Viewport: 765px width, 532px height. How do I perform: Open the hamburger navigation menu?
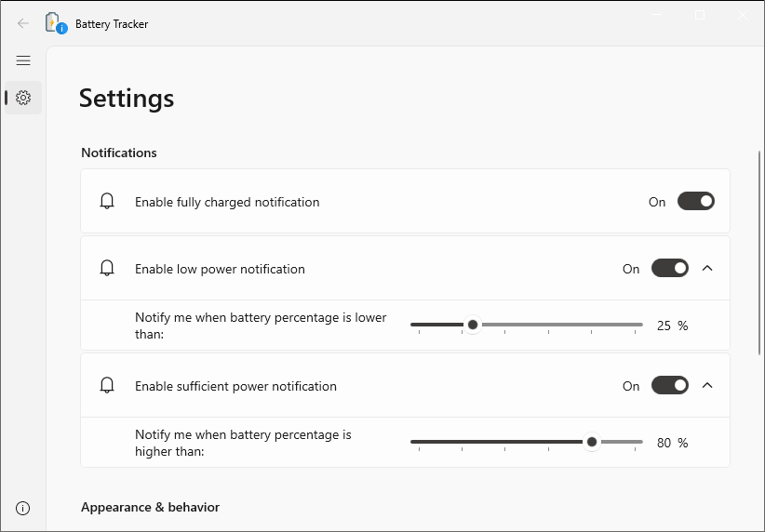23,60
